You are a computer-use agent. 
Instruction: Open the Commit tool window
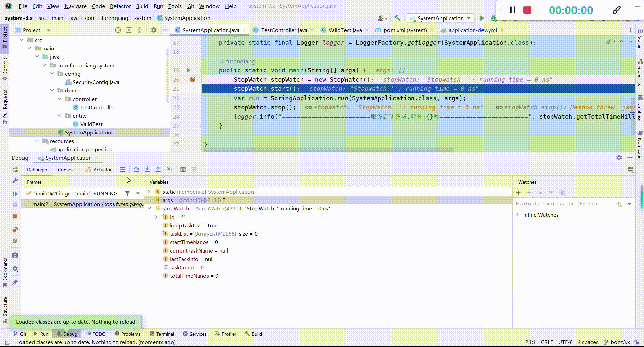[5, 69]
